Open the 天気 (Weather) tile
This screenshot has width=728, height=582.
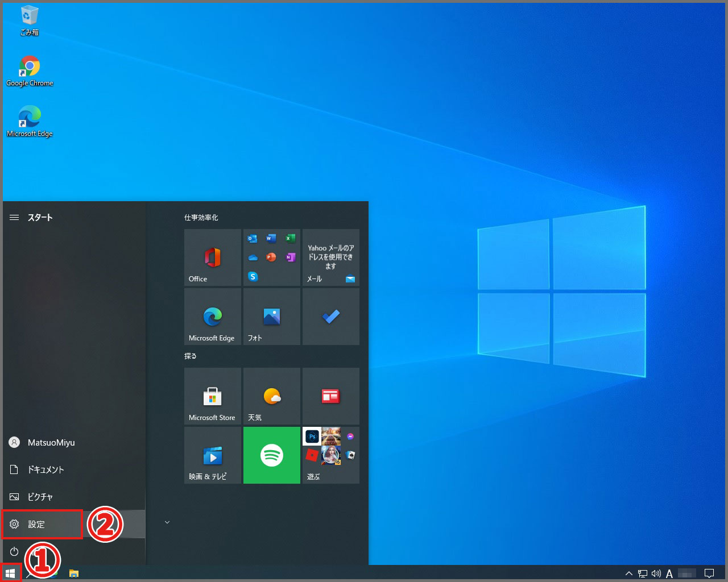pyautogui.click(x=272, y=396)
